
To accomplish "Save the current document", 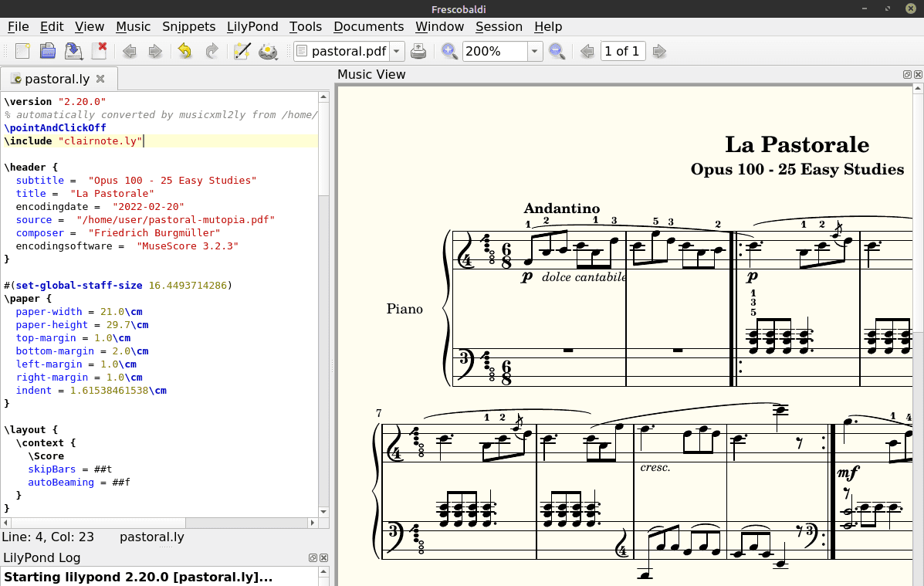I will point(73,52).
